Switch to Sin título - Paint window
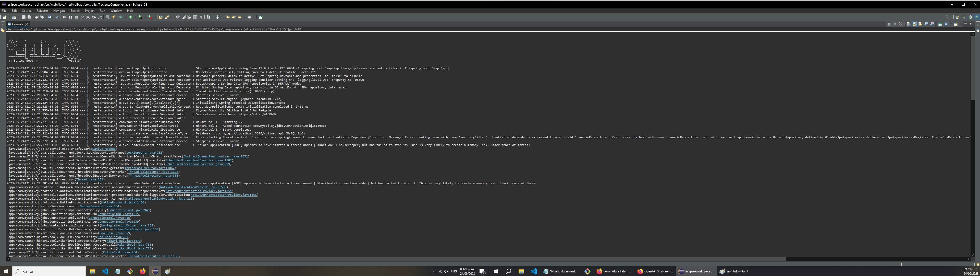980x276 pixels. tap(734, 271)
